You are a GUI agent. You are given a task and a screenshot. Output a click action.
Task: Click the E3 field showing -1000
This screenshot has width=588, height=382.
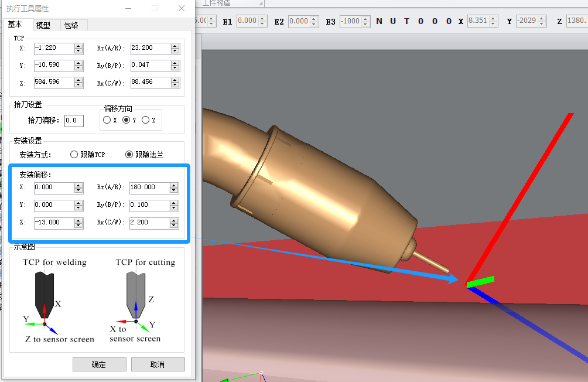pos(351,21)
